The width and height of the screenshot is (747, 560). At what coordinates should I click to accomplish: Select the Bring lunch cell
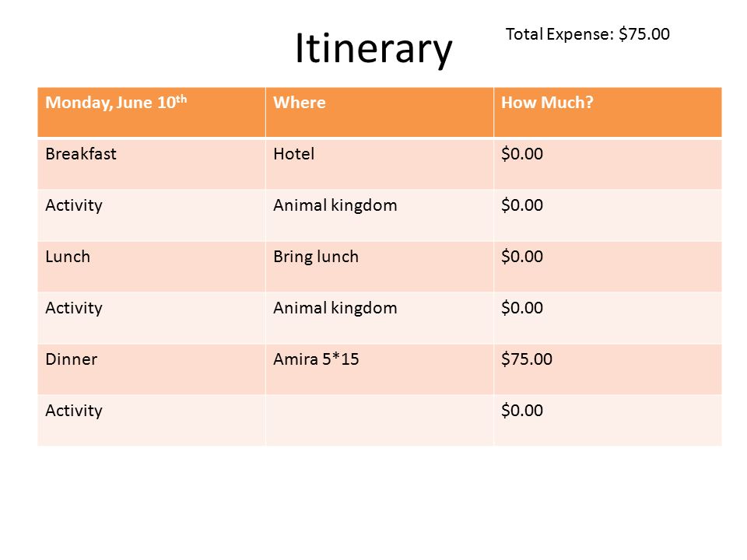pos(380,266)
